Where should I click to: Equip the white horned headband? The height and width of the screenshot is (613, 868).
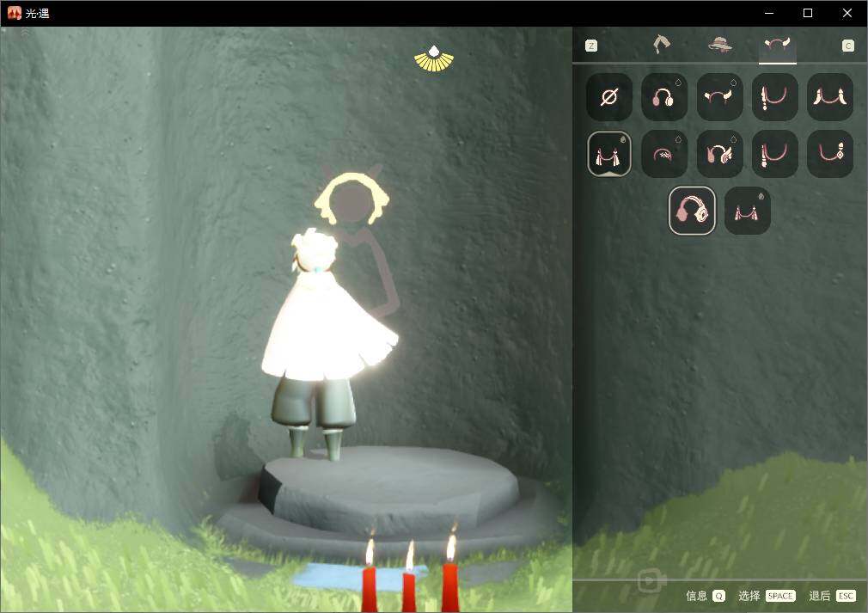(x=719, y=97)
